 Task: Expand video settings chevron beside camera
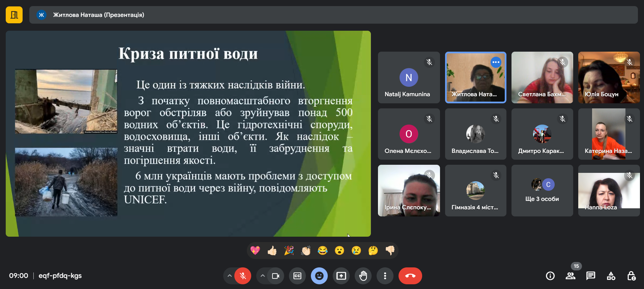(262, 276)
